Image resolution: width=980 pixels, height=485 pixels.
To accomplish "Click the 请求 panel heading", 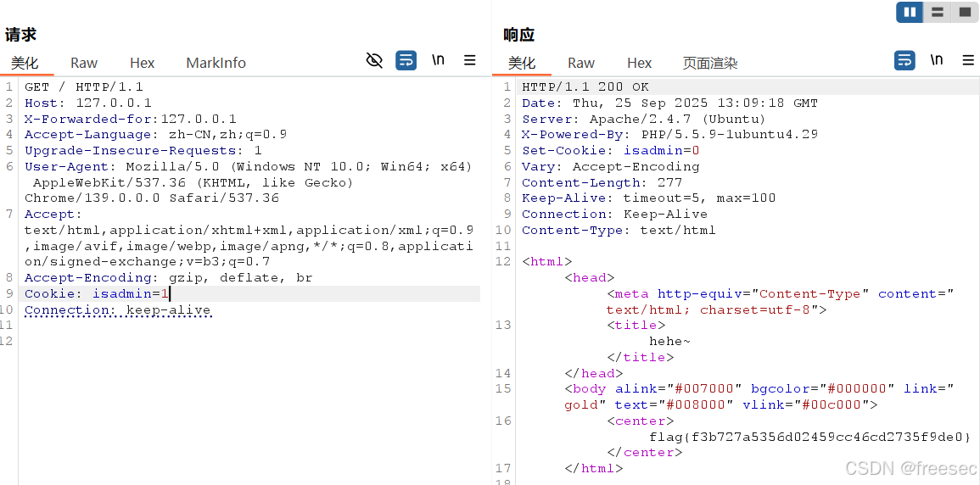I will click(x=20, y=35).
